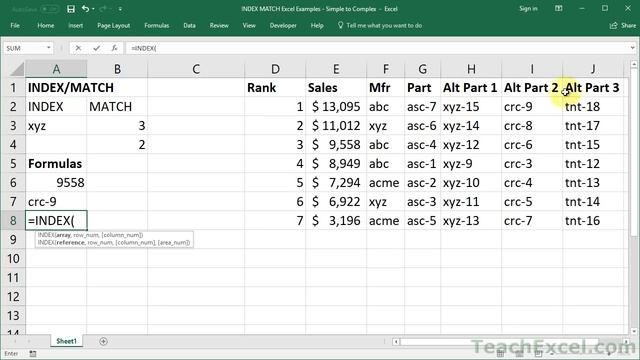Switch to the Data tab
Screen dimensions: 640x360
point(189,25)
